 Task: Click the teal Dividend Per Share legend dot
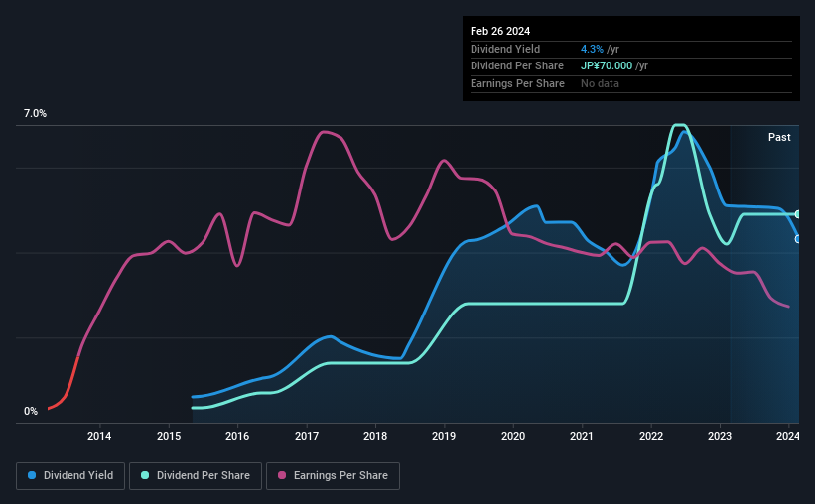(145, 475)
